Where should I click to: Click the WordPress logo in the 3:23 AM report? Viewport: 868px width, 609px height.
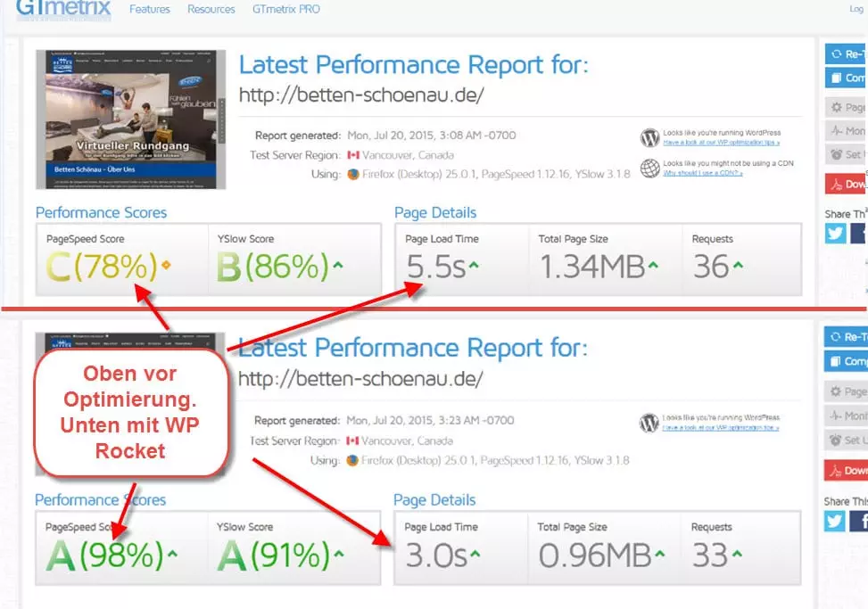click(x=649, y=423)
